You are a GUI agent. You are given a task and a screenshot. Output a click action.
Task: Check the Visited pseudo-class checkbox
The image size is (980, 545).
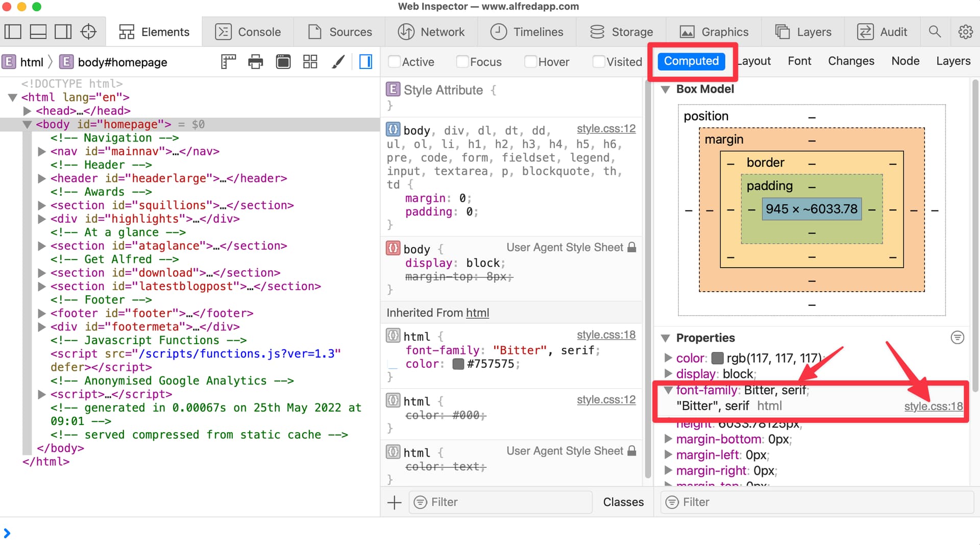click(598, 62)
